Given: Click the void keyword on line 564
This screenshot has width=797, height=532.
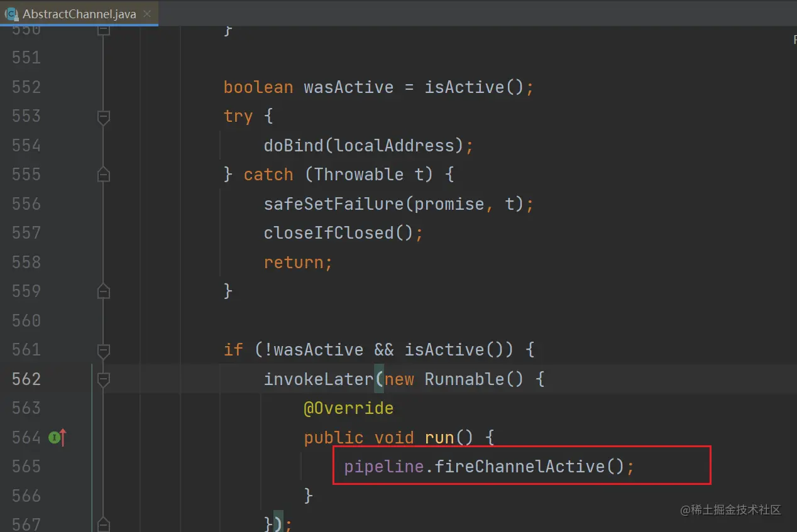Looking at the screenshot, I should coord(394,437).
